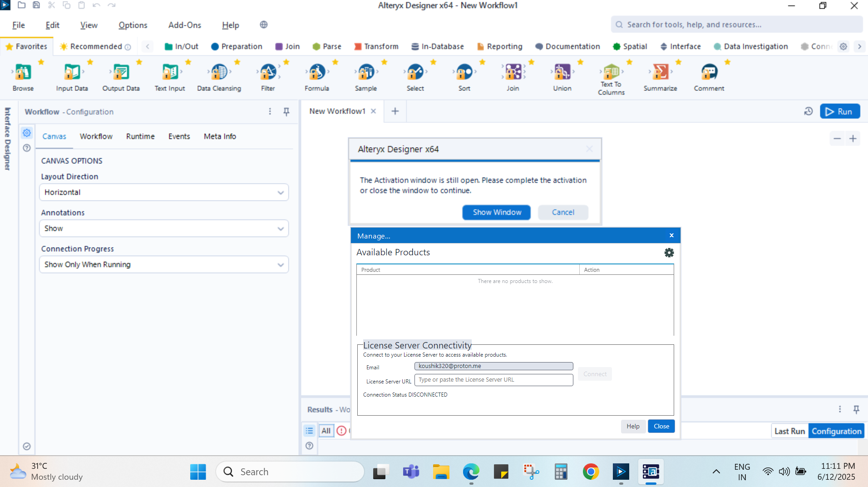This screenshot has width=868, height=487.
Task: Open Results panel more options menu
Action: click(840, 409)
